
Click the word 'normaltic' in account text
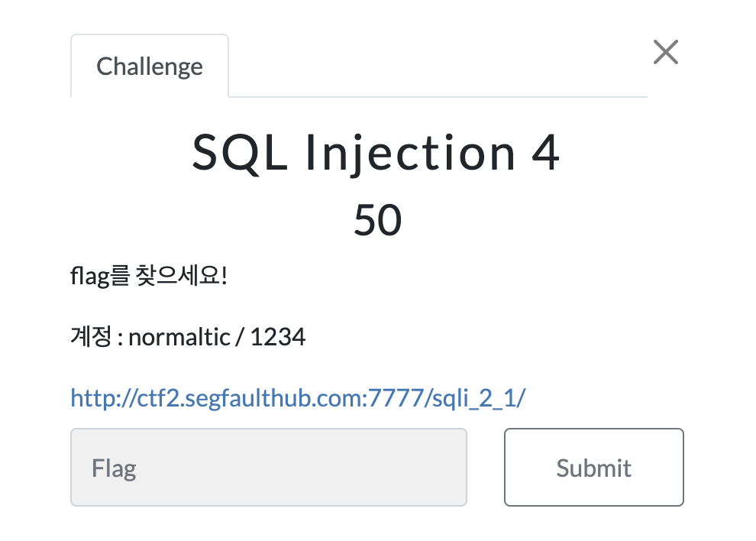pos(179,337)
